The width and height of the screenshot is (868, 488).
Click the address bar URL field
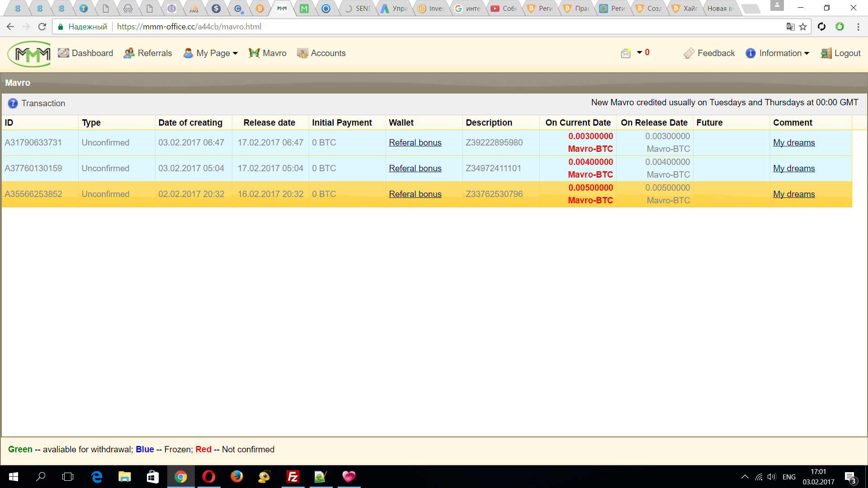click(407, 27)
